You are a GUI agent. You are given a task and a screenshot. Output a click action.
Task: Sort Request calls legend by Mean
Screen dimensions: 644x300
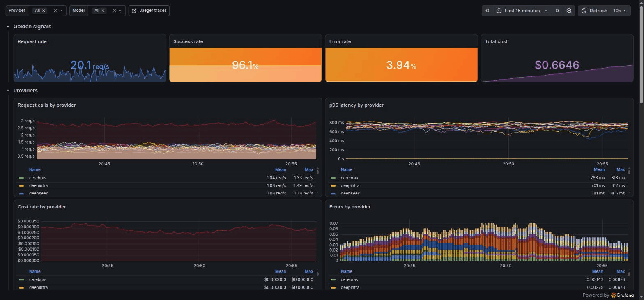pos(281,169)
